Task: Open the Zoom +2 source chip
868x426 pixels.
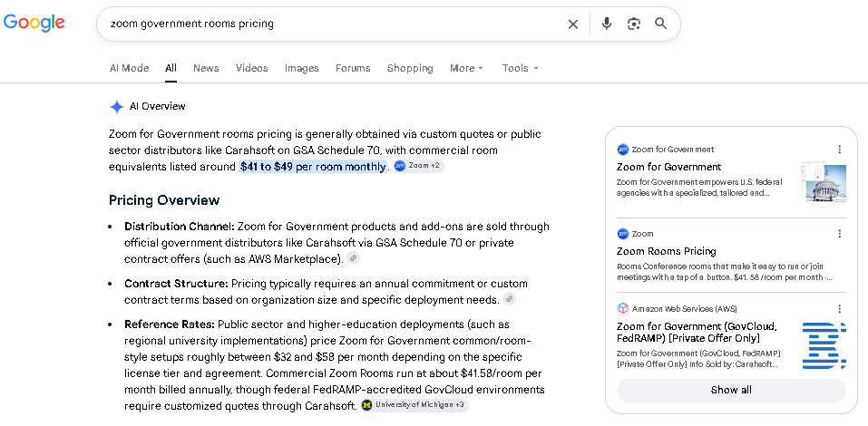Action: click(418, 166)
